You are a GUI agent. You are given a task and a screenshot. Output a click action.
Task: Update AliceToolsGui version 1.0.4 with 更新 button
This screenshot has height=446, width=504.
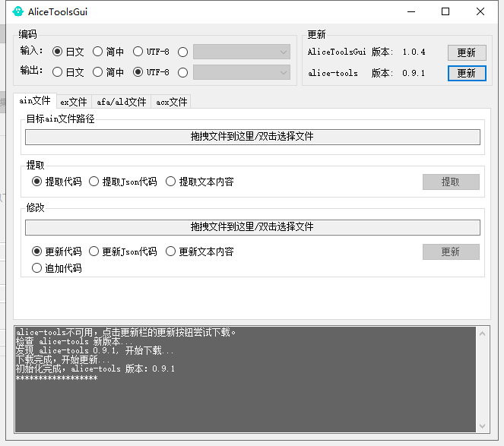[x=467, y=52]
